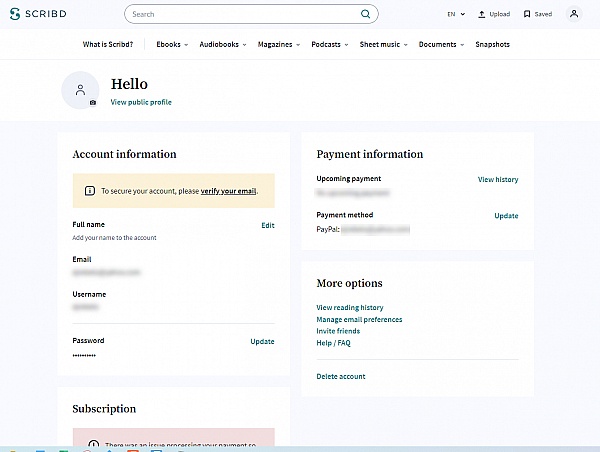The width and height of the screenshot is (600, 452).
Task: Click Update next to Password
Action: [x=262, y=341]
